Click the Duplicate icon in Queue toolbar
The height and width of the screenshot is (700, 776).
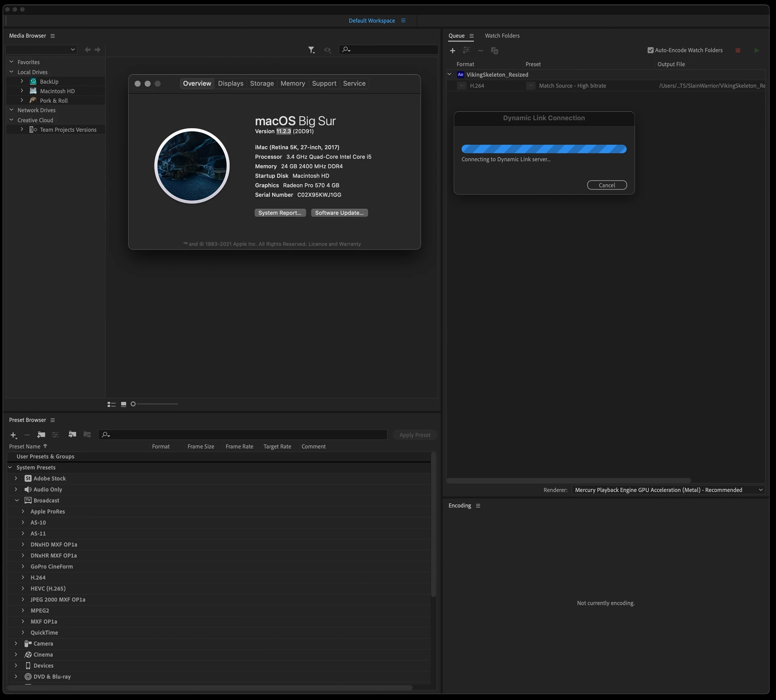(x=494, y=51)
